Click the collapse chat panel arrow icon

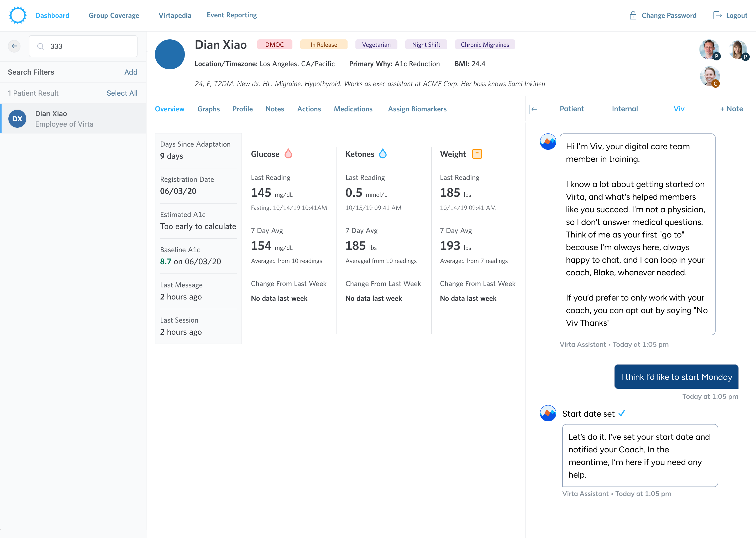pyautogui.click(x=533, y=109)
